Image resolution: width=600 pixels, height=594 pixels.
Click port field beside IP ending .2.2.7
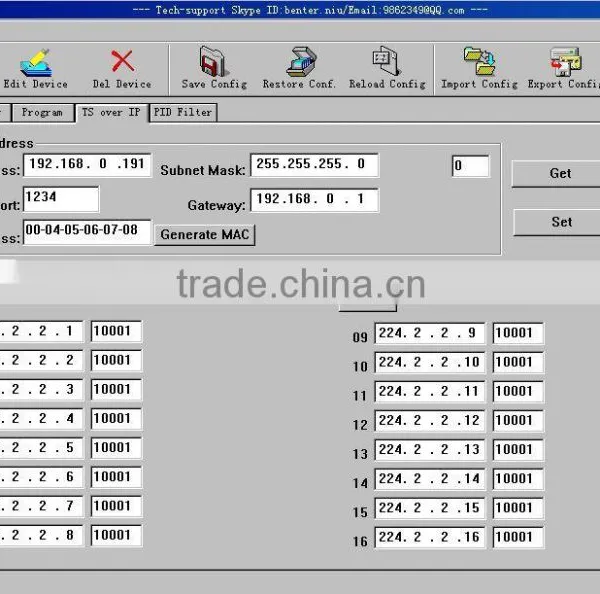[x=116, y=506]
